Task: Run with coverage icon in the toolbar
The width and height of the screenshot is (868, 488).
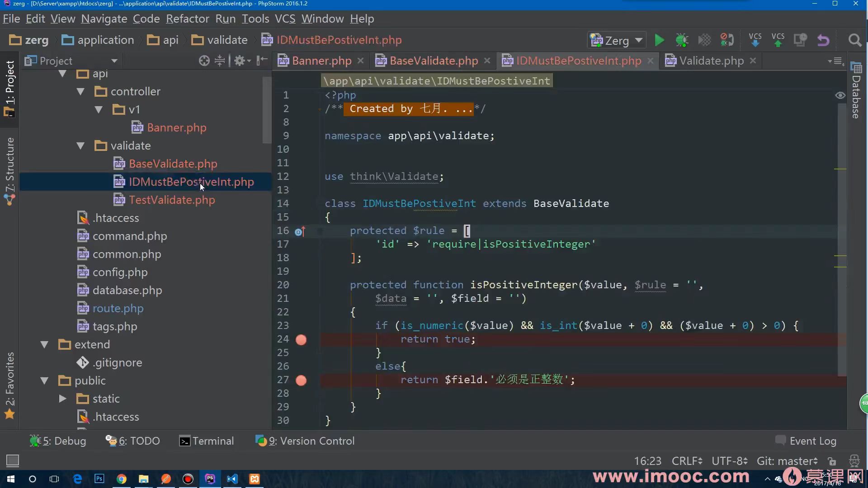Action: [x=704, y=40]
